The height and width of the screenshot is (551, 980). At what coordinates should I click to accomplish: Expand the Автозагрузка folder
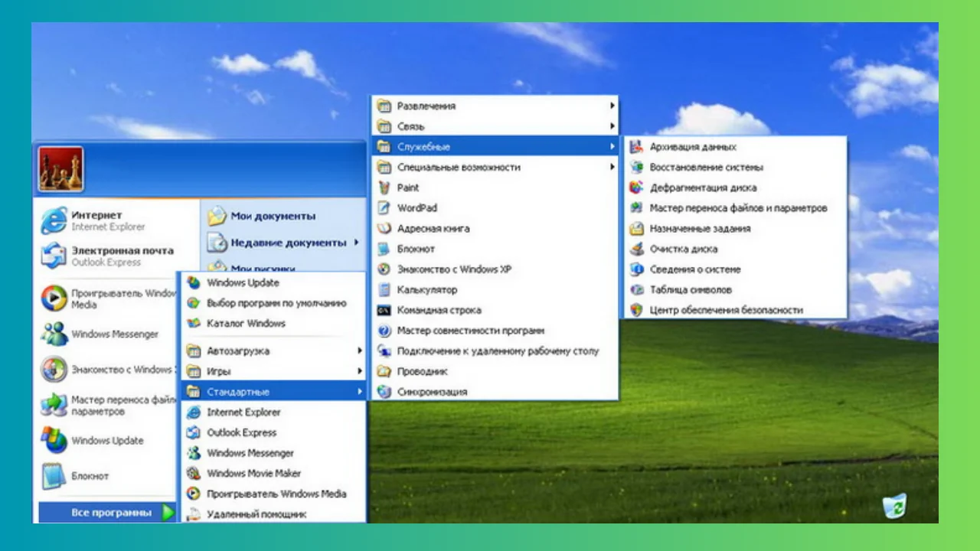tap(273, 351)
